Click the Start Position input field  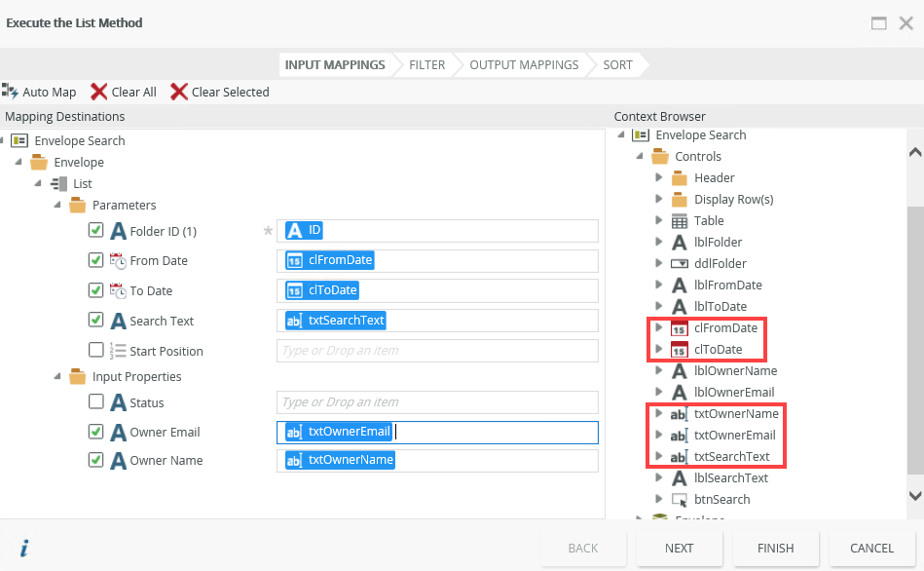click(x=436, y=351)
